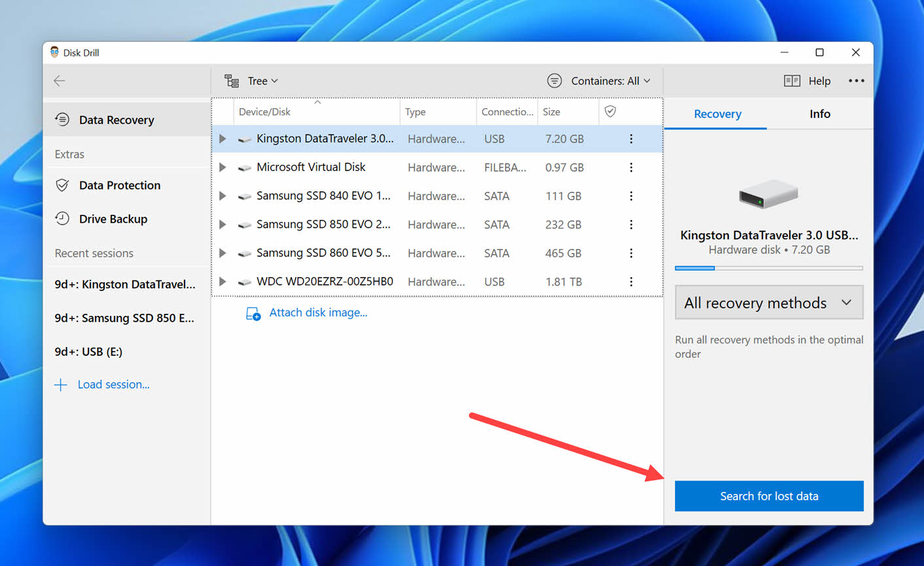Select Microsoft Virtual Disk device name

(311, 167)
